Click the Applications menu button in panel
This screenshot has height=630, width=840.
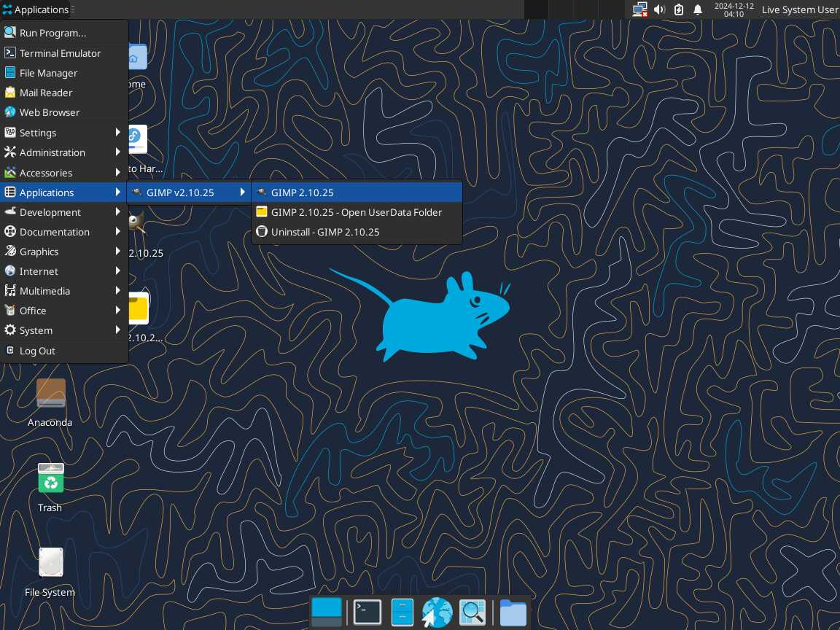coord(36,9)
